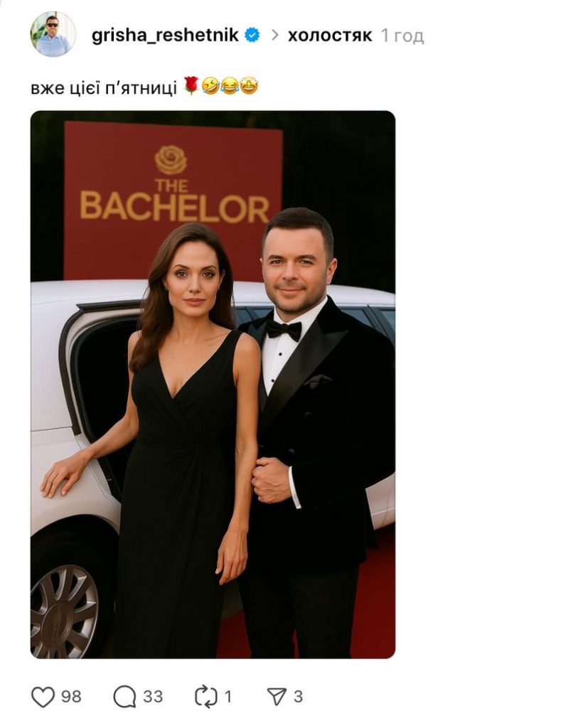The width and height of the screenshot is (561, 728).
Task: Visit the grisha_reshetnik username link
Action: tap(165, 36)
